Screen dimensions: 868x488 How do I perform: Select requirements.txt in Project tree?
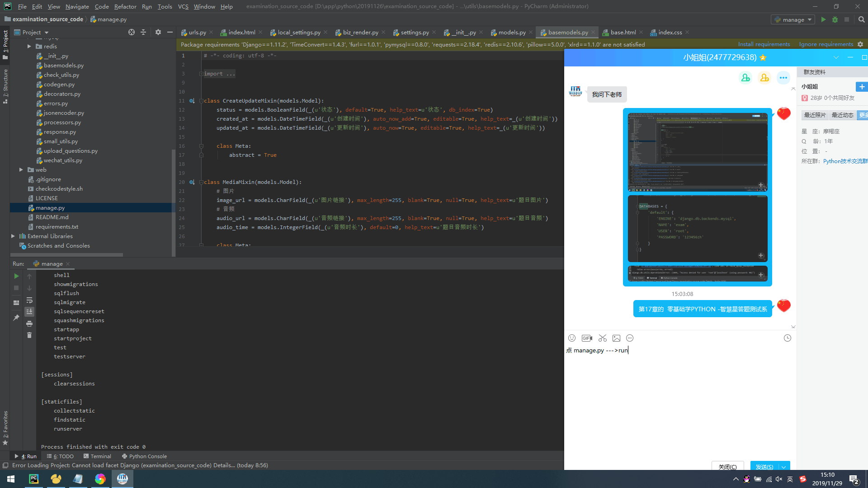click(57, 227)
